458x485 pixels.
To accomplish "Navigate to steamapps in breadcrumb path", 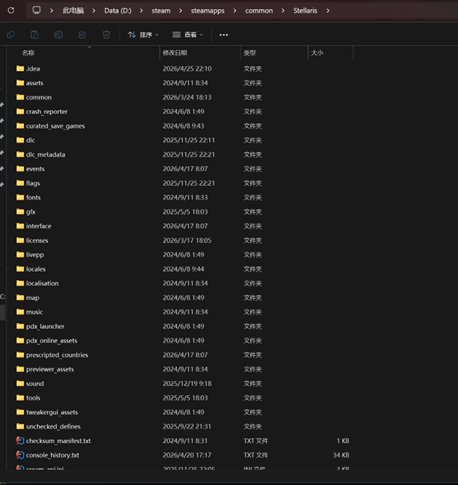I will (208, 11).
